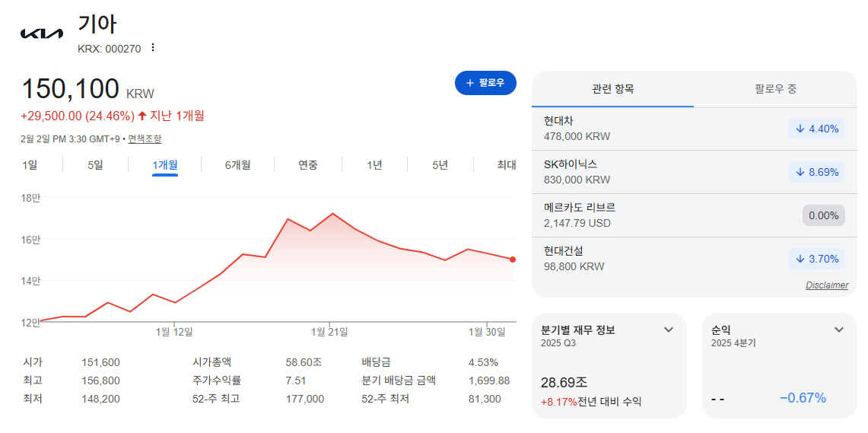This screenshot has height=433, width=868.
Task: Click the 52-주 최고 value 177,000
Action: point(304,400)
